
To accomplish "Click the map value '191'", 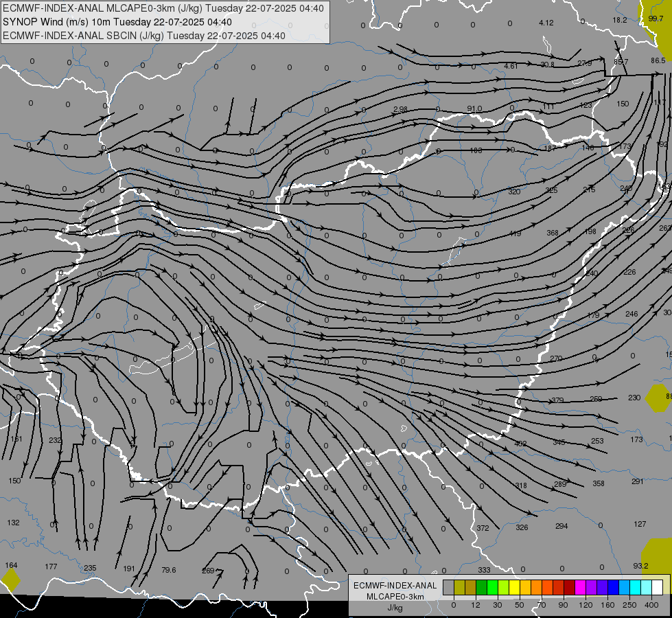I will coord(129,569).
